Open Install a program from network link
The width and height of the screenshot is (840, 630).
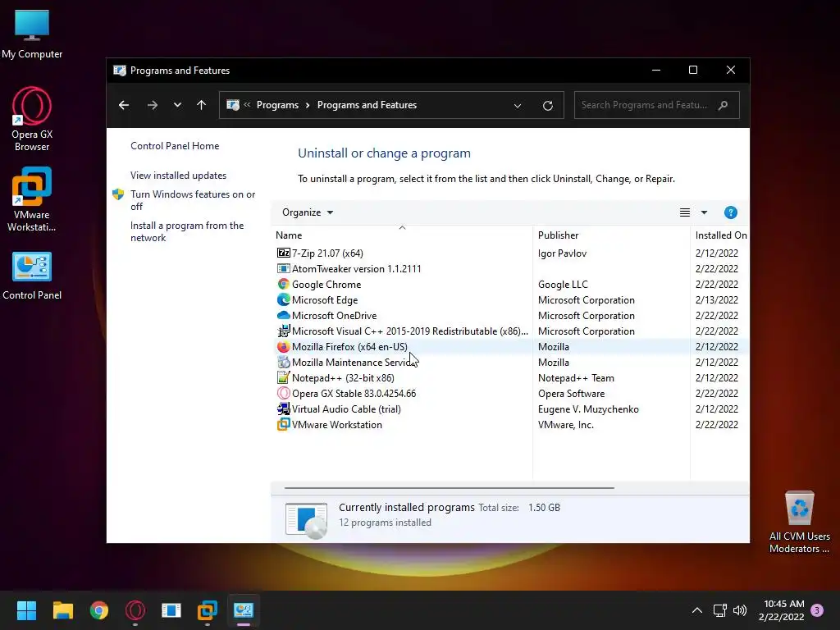187,231
